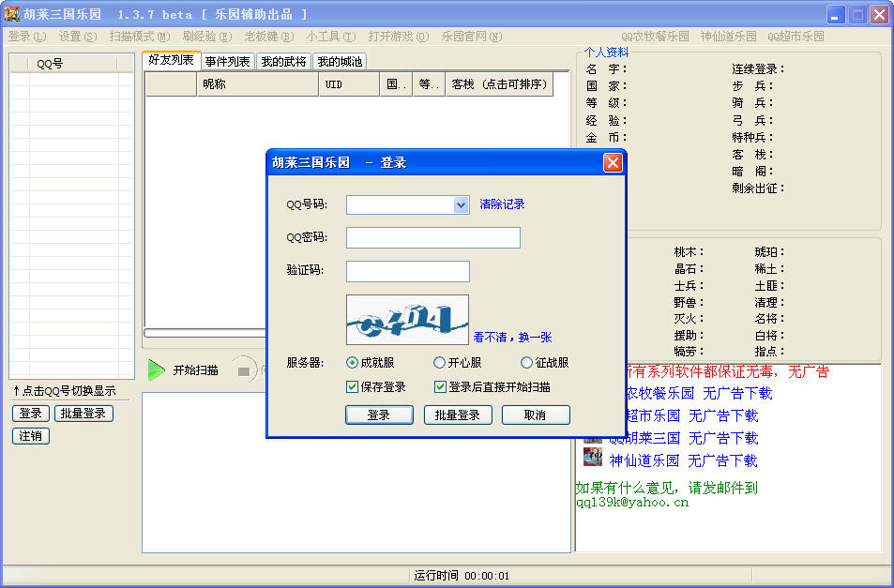894x588 pixels.
Task: Click the captcha image
Action: (x=408, y=320)
